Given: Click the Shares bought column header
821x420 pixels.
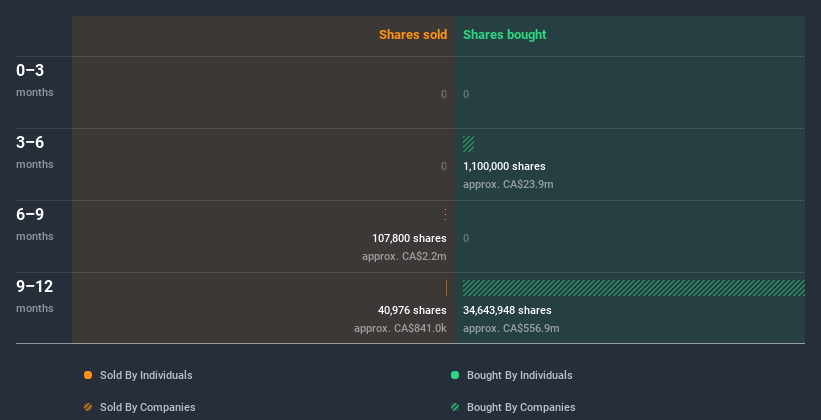Looking at the screenshot, I should (505, 35).
